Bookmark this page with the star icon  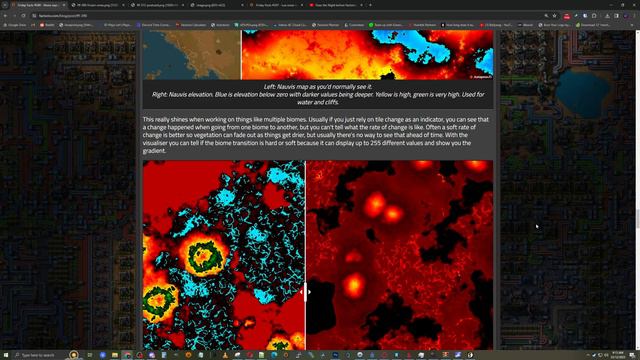coord(554,16)
